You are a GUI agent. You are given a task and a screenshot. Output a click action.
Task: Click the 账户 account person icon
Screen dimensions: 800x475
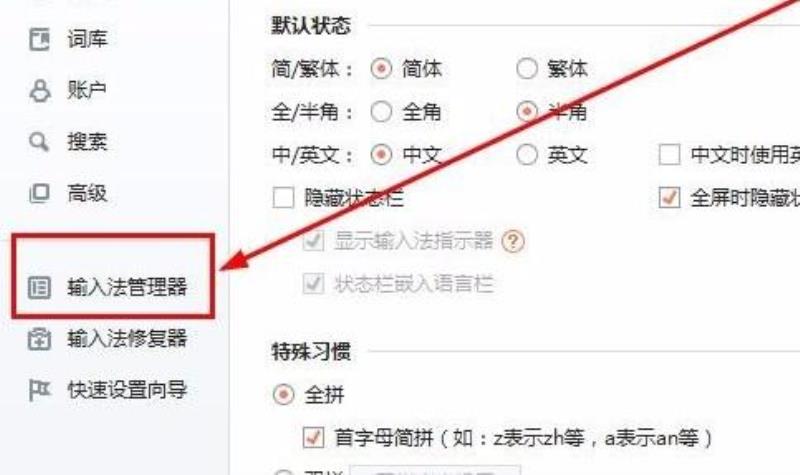39,91
